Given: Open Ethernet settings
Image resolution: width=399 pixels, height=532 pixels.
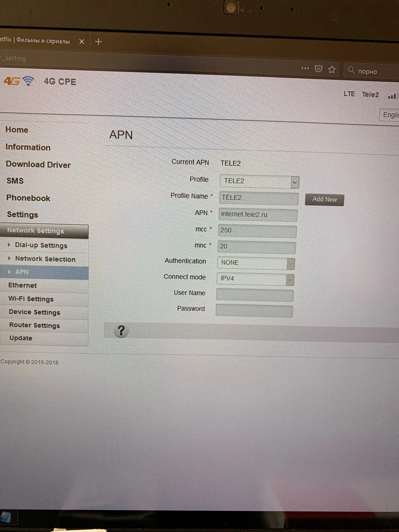Looking at the screenshot, I should (23, 285).
